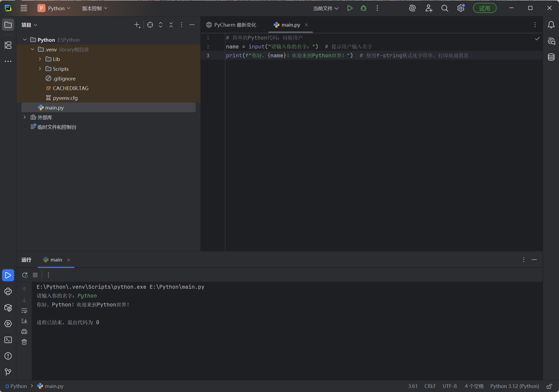This screenshot has width=559, height=392.
Task: Open settings gear in title bar
Action: click(x=461, y=8)
